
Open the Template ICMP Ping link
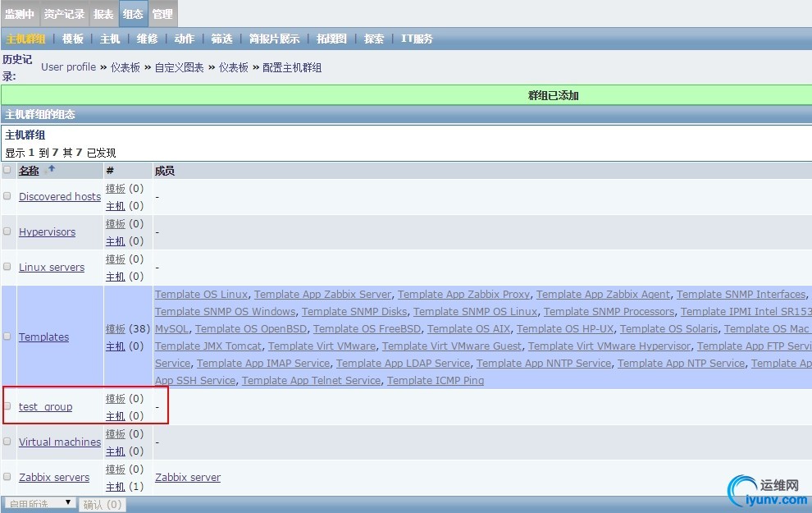click(436, 380)
